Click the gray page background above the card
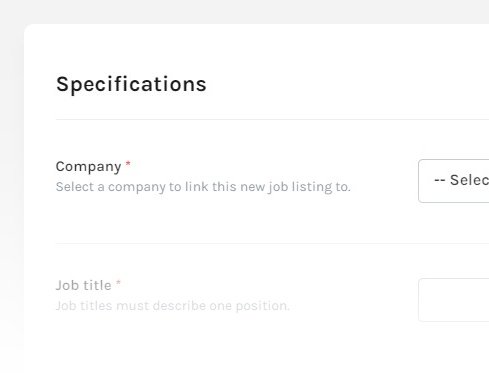Viewport: 489px width, 392px height. pyautogui.click(x=244, y=12)
